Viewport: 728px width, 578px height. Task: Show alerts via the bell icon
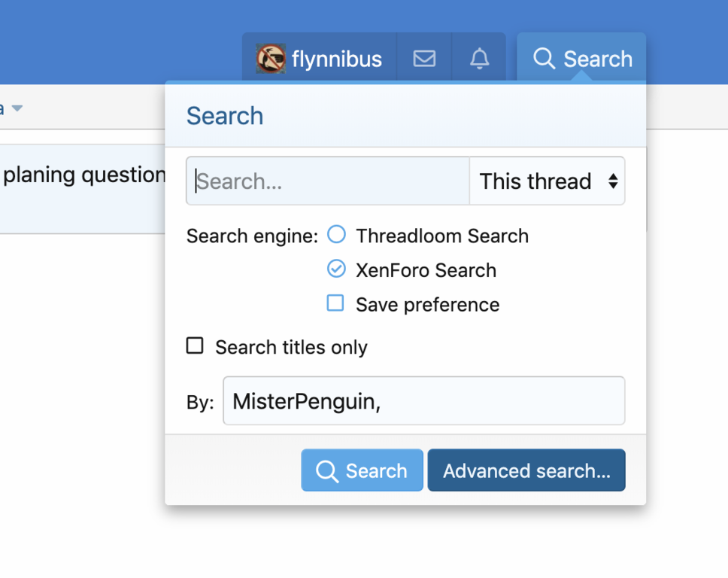[x=479, y=59]
